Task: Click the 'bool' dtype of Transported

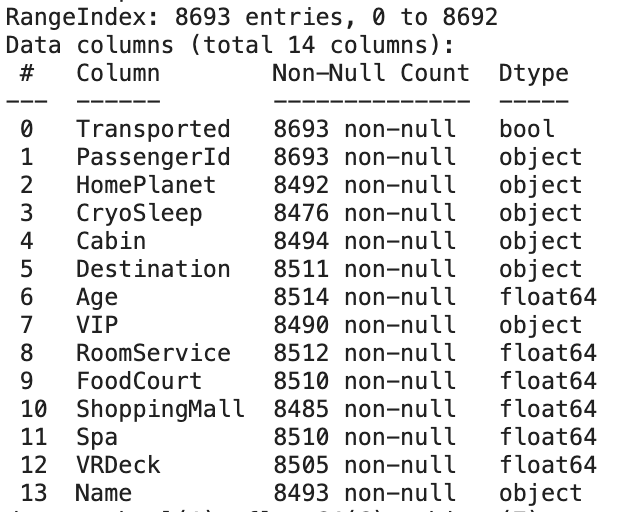Action: tap(526, 129)
